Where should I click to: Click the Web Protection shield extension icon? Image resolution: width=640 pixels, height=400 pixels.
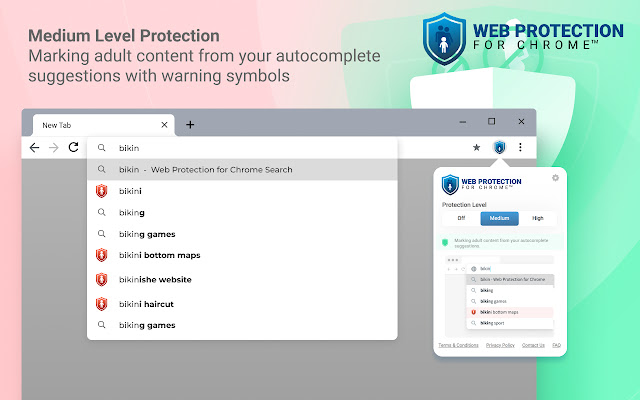coord(500,147)
